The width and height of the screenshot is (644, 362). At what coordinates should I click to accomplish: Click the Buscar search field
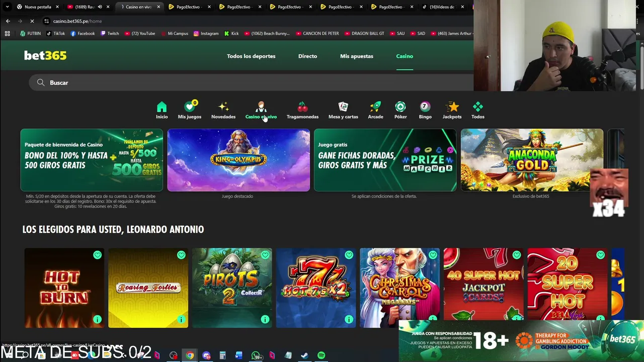[252, 82]
